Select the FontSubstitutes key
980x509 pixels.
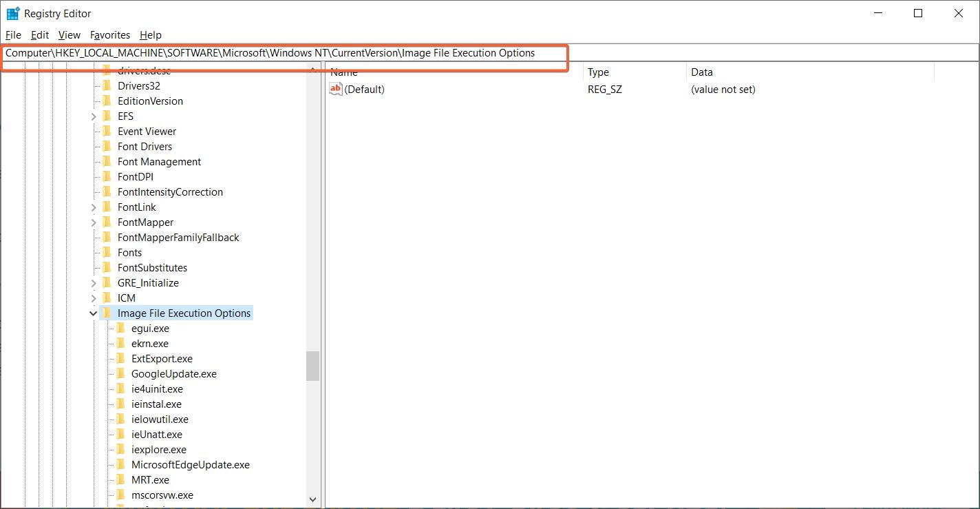[152, 268]
